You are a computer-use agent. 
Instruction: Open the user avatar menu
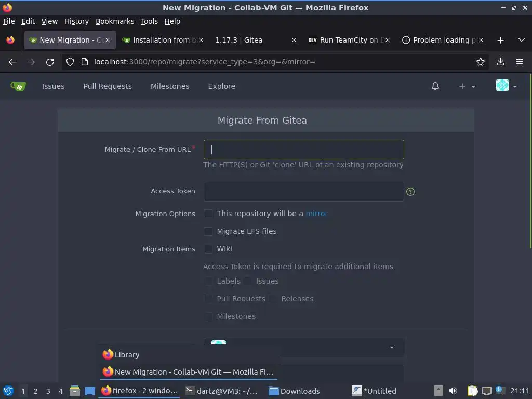pyautogui.click(x=506, y=86)
